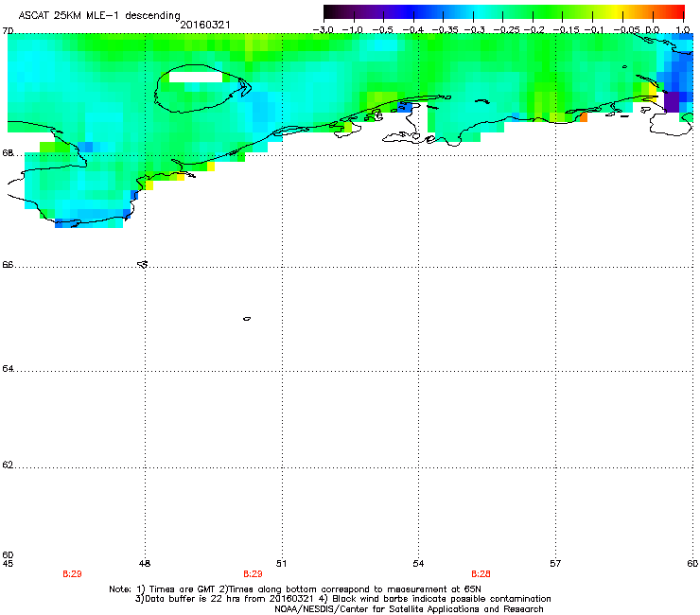Click the '-0.25' color scale label
The width and height of the screenshot is (700, 615).
tap(507, 30)
